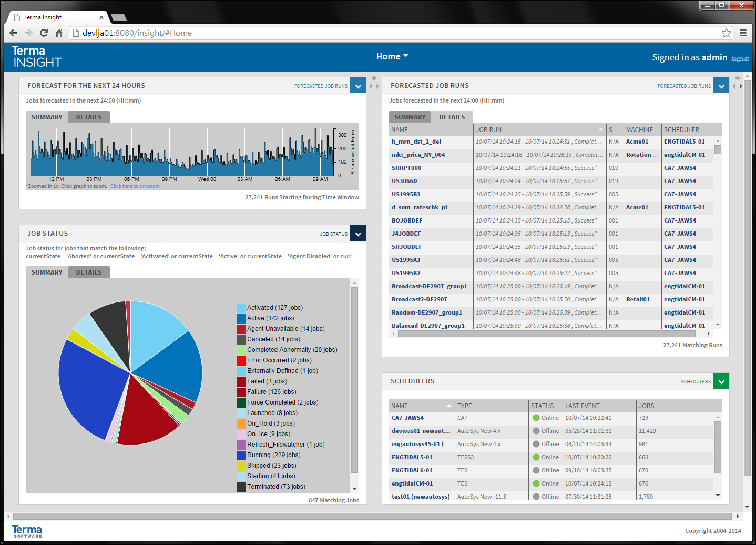This screenshot has width=756, height=545.
Task: Open scheduler engtidalCM-01 in Schedulers table
Action: 412,483
